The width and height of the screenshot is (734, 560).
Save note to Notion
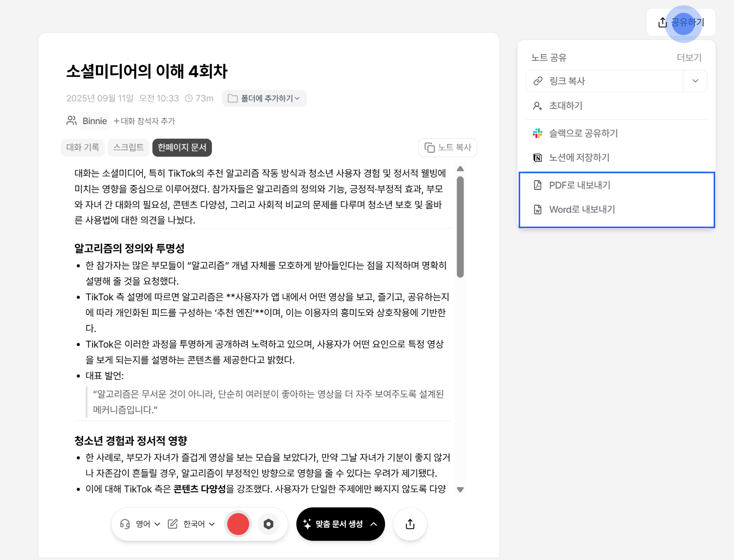[579, 157]
